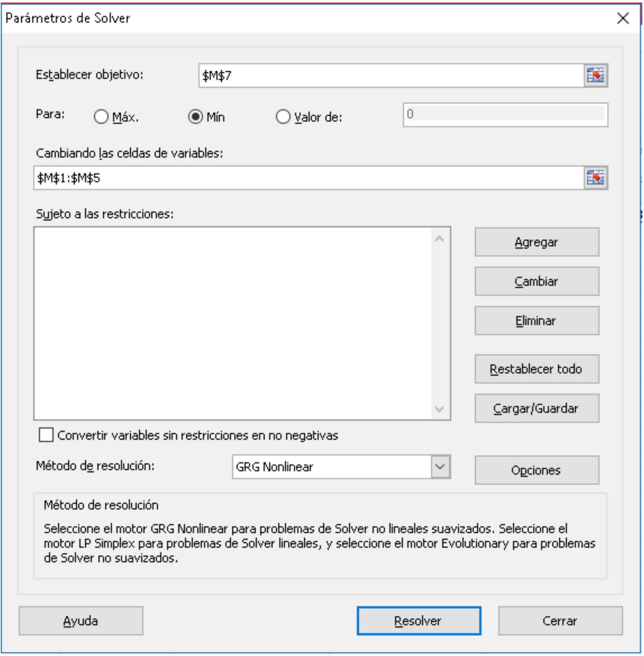The height and width of the screenshot is (656, 644).
Task: Close the Solver parameters dialog
Action: pos(623,18)
